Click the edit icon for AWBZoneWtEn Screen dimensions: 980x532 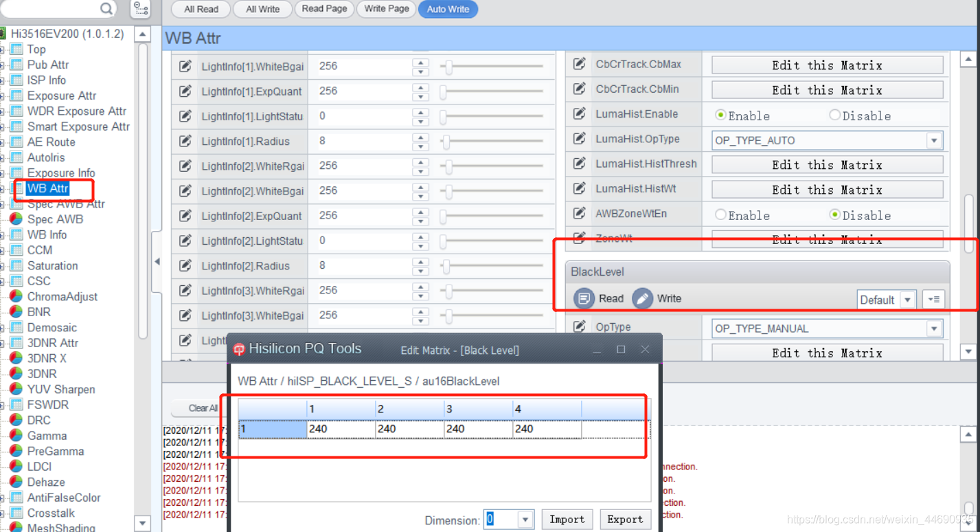[x=580, y=213]
